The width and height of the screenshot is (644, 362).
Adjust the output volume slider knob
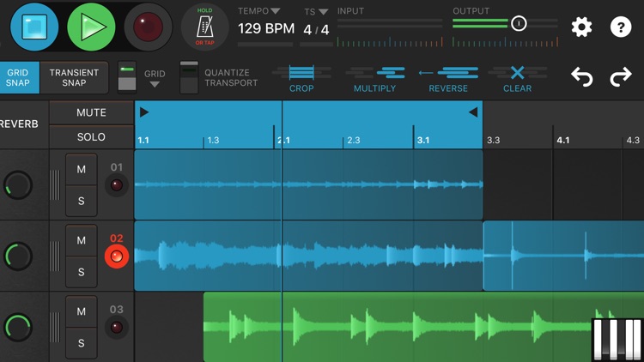click(519, 23)
